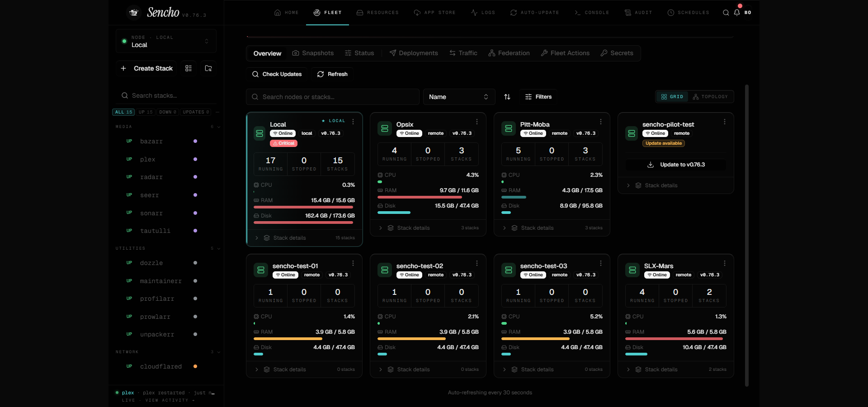Select the UP 15 stack filter

click(x=146, y=112)
